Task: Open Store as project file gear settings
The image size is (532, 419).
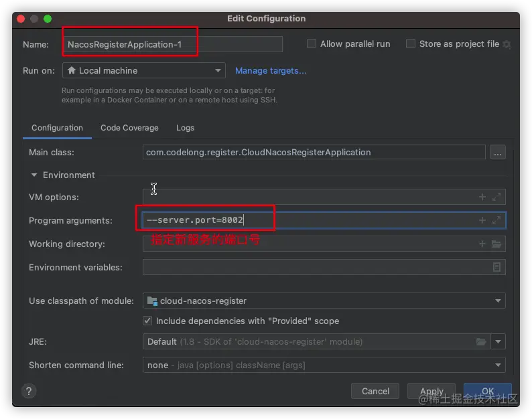Action: (x=507, y=44)
